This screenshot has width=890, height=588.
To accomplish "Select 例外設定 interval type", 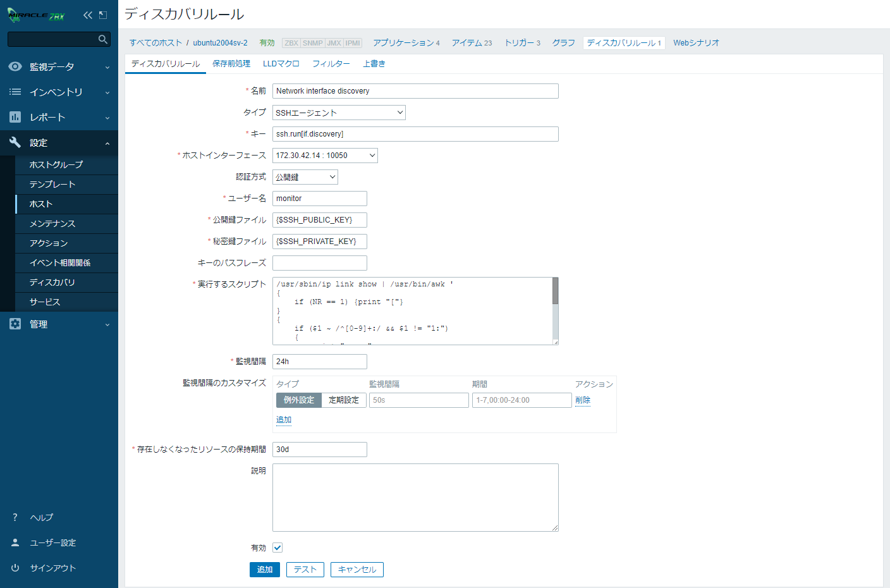I will click(299, 400).
